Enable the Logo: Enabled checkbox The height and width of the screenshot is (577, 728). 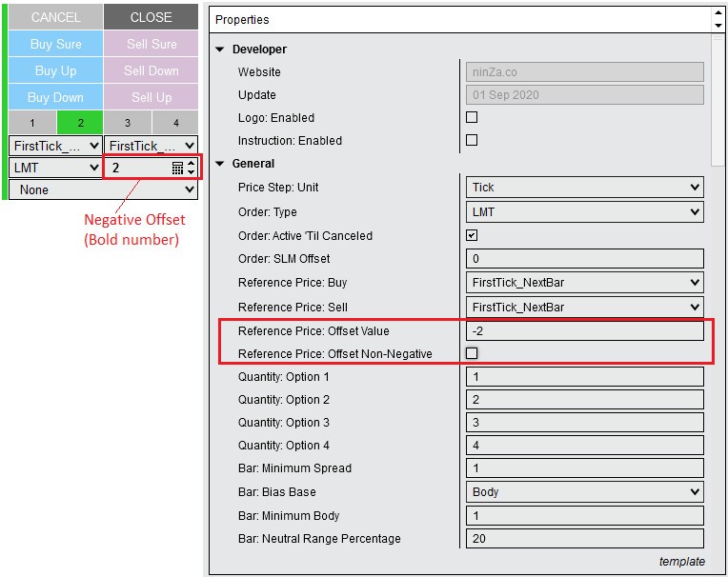point(471,118)
